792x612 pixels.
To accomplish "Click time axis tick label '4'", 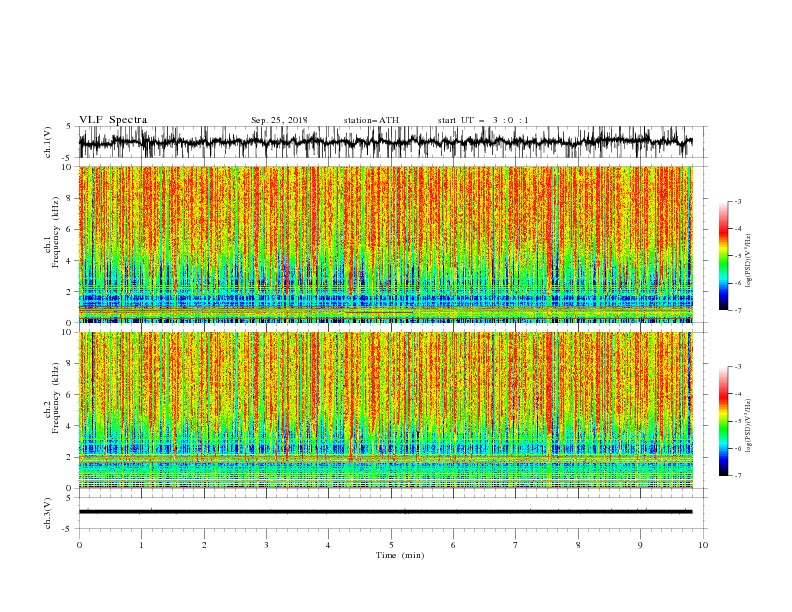I will pyautogui.click(x=328, y=545).
